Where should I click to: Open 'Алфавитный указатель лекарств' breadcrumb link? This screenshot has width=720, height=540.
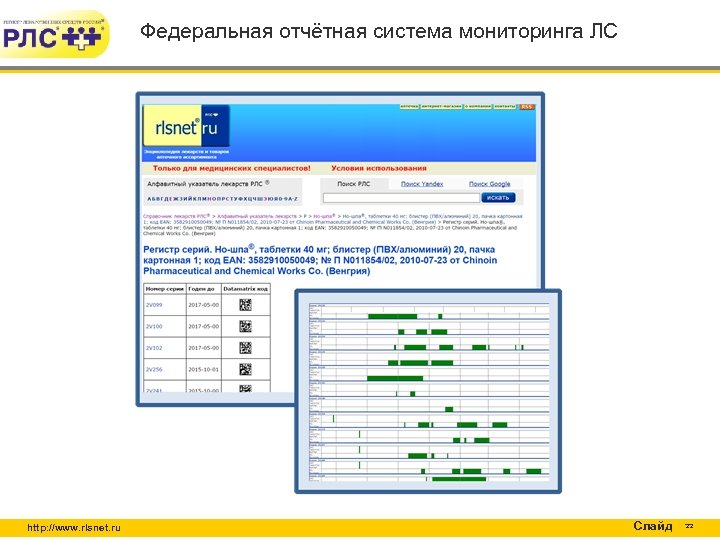[x=257, y=216]
